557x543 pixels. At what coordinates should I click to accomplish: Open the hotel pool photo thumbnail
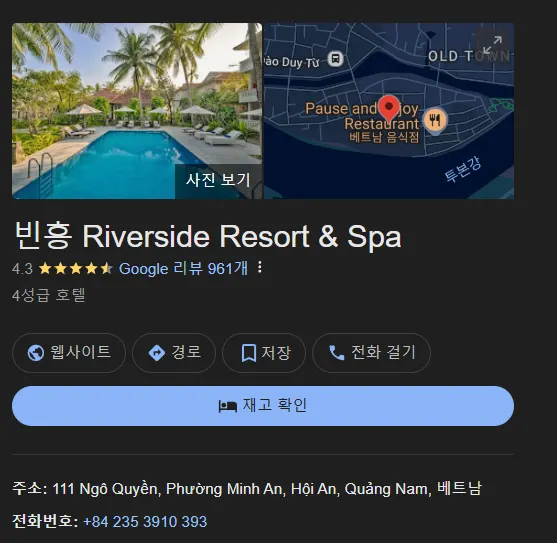[137, 111]
